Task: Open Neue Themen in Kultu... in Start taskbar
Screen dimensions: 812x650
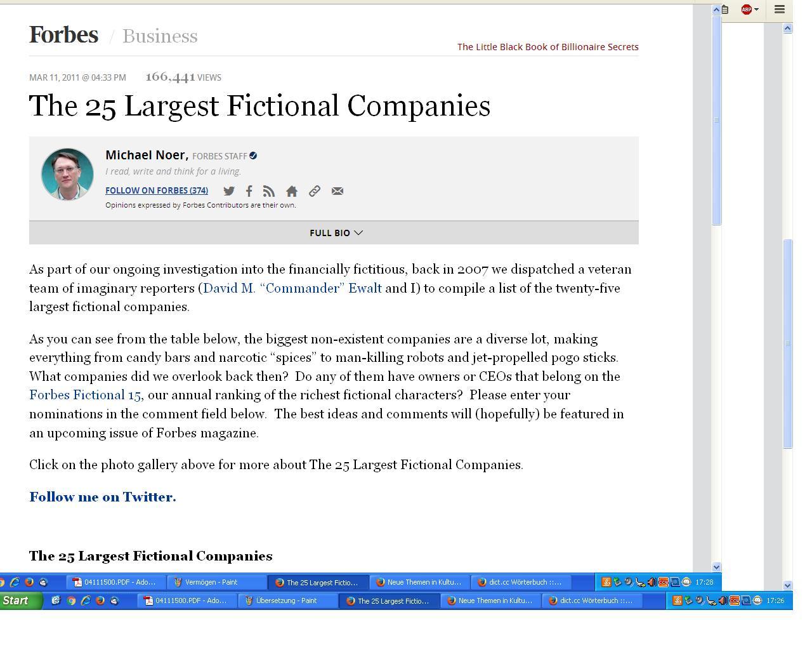Action: click(491, 600)
